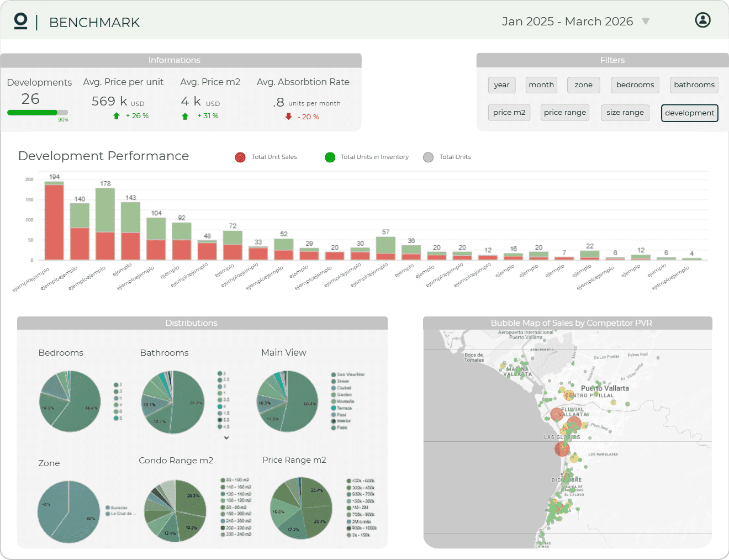Screen dimensions: 729x560
Task: Toggle the 'Pool' Main View legend entry
Action: [339, 415]
